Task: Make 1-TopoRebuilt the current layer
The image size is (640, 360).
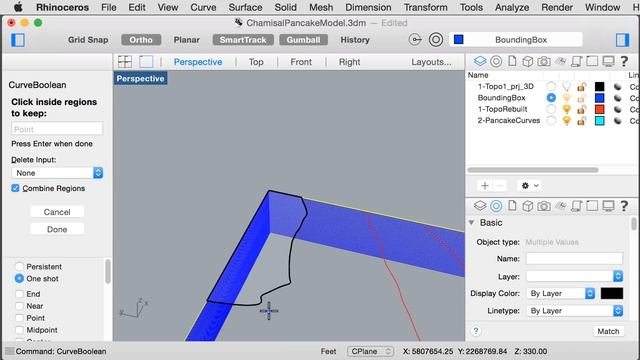Action: pyautogui.click(x=551, y=109)
